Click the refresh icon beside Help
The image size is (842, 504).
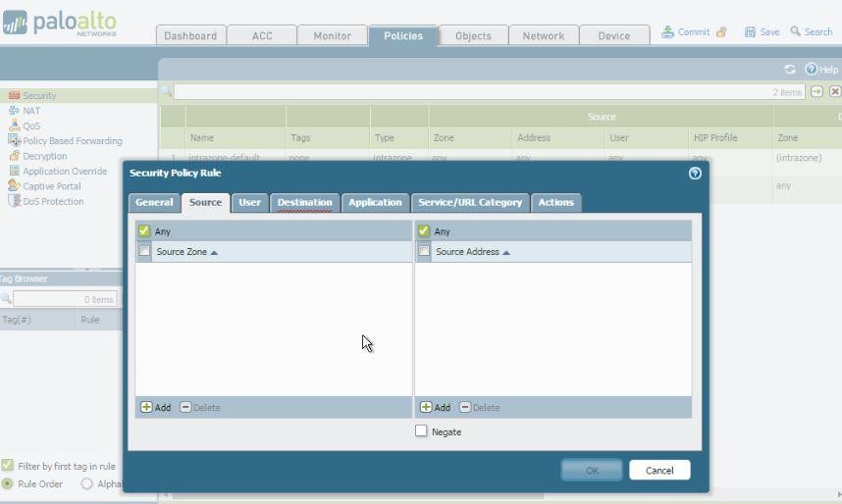click(790, 70)
